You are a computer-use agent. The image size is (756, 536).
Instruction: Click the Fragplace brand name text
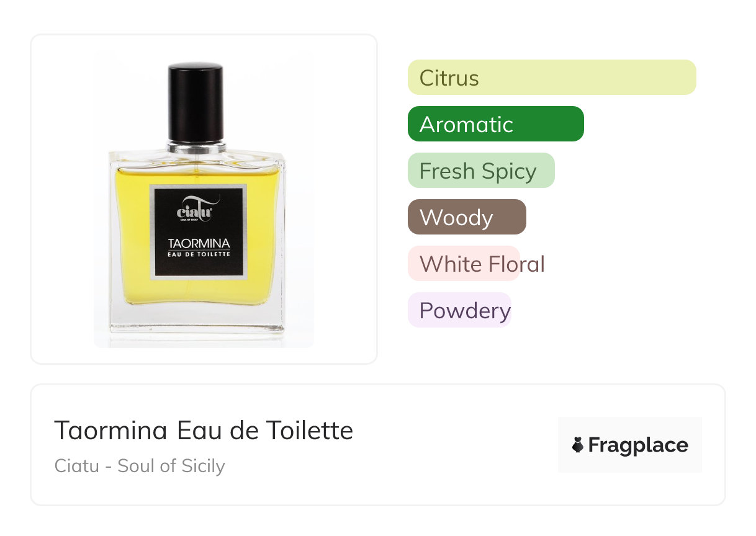coord(638,445)
